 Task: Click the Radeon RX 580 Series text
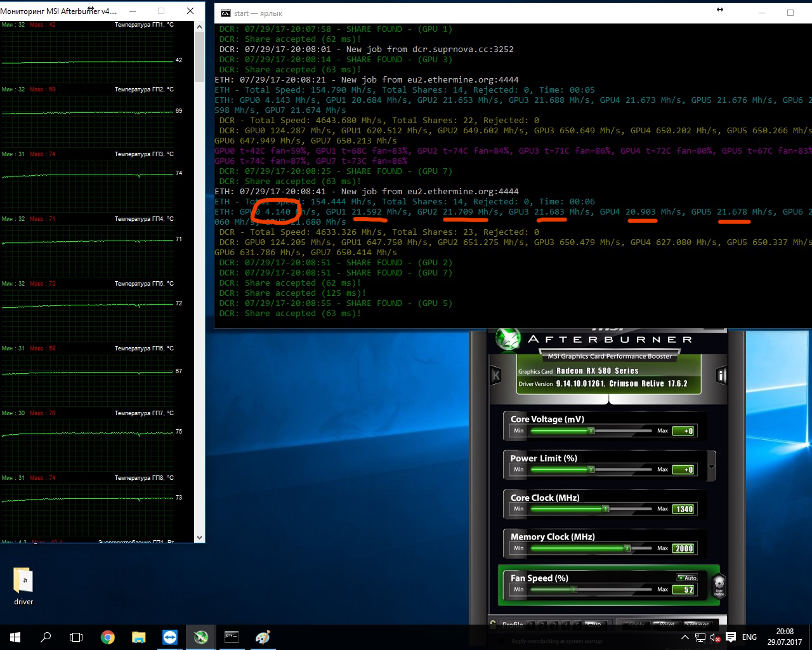[x=598, y=371]
